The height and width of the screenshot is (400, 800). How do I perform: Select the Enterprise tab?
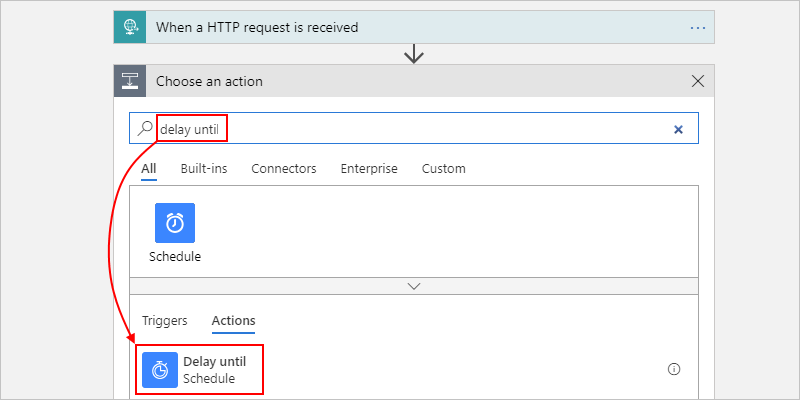point(369,169)
